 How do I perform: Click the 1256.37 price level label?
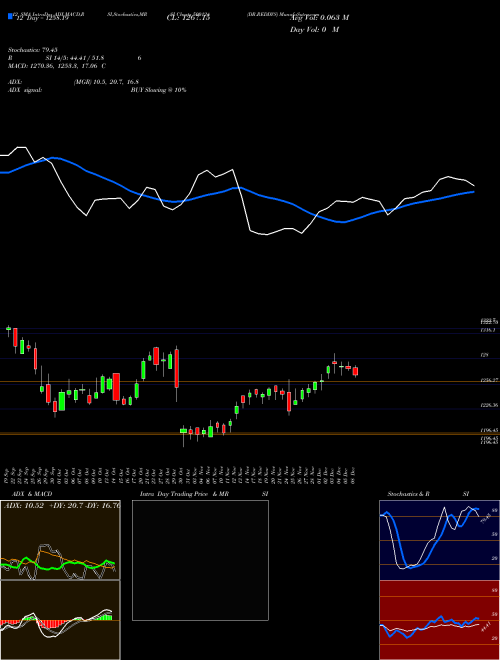coord(489,380)
